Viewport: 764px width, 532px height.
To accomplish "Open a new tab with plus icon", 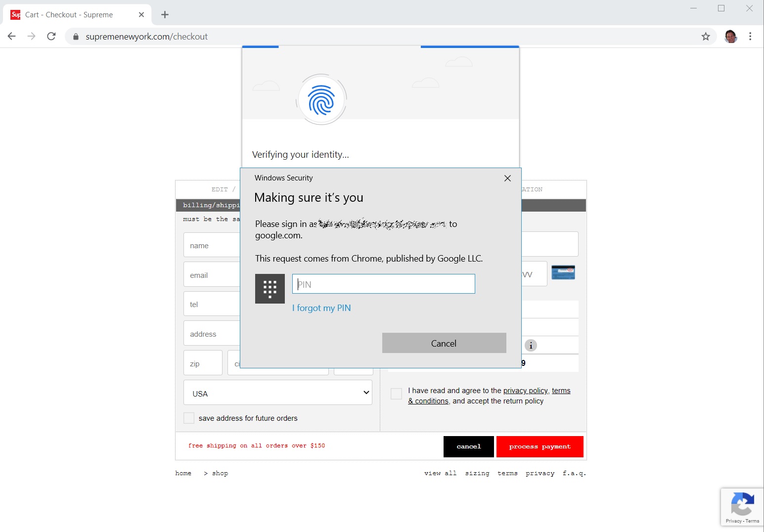I will (x=165, y=15).
